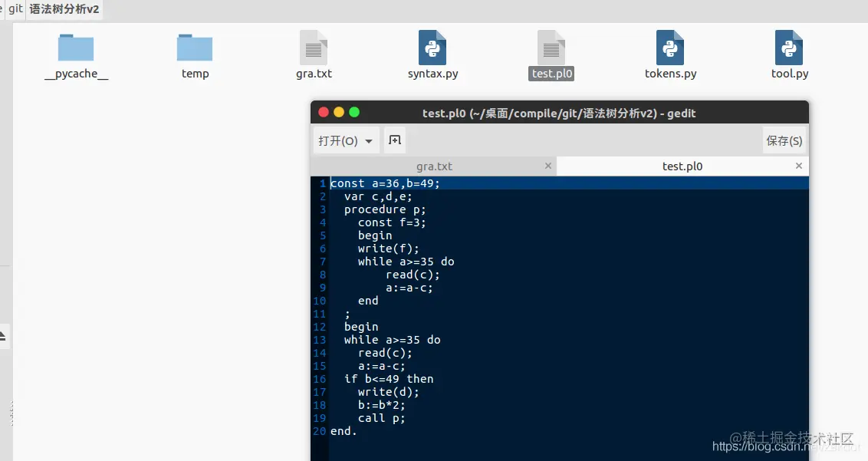Switch to the gra.txt tab
The width and height of the screenshot is (868, 461).
[x=434, y=166]
